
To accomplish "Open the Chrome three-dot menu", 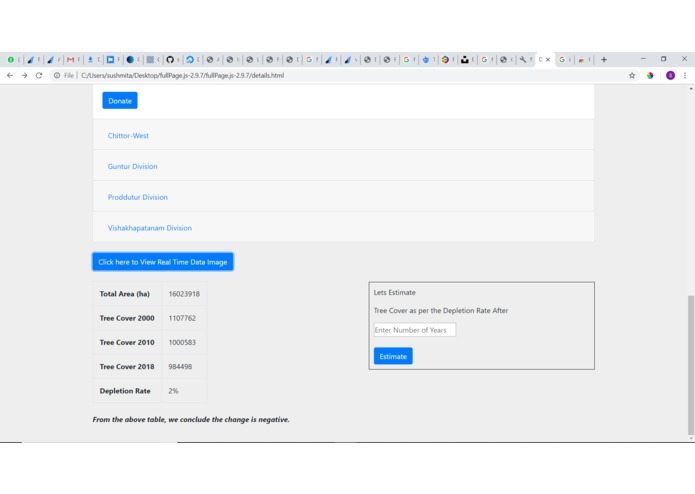I will pyautogui.click(x=685, y=75).
